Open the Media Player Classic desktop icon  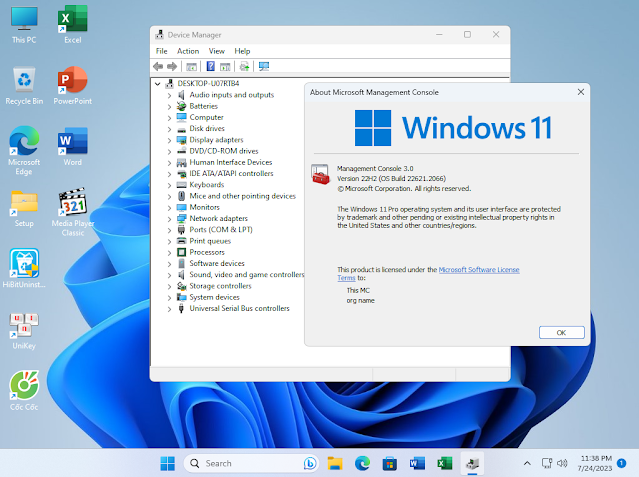72,203
